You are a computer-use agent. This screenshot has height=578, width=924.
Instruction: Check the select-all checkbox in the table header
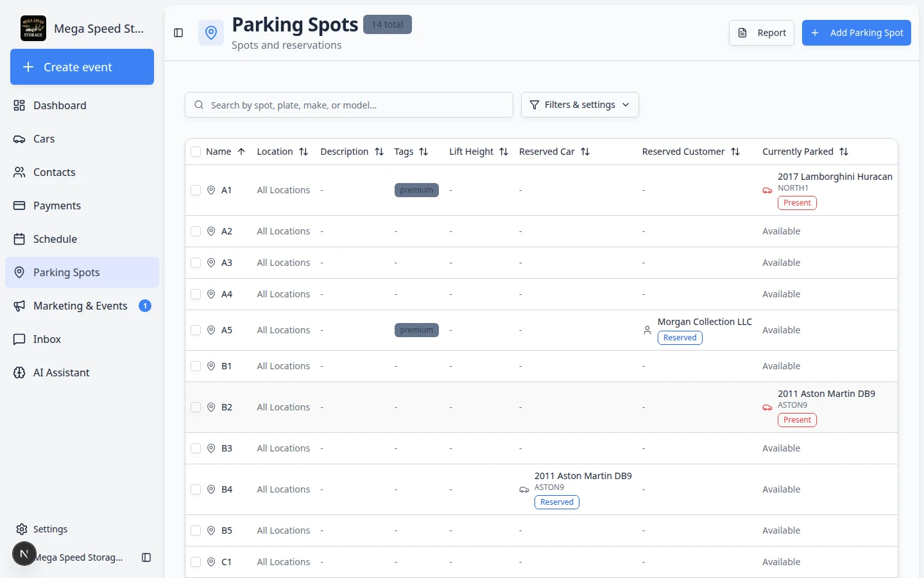[196, 152]
